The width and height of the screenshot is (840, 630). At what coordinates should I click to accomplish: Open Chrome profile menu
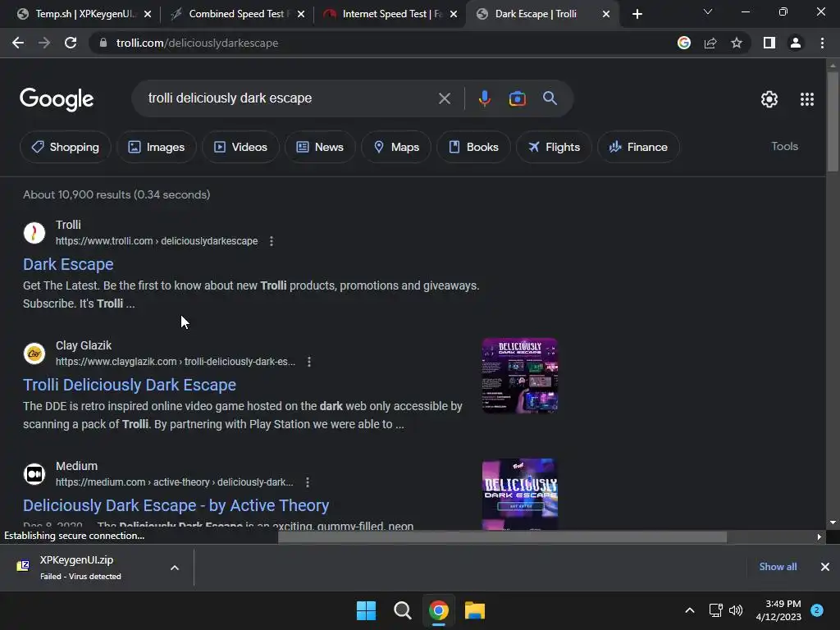pyautogui.click(x=796, y=43)
